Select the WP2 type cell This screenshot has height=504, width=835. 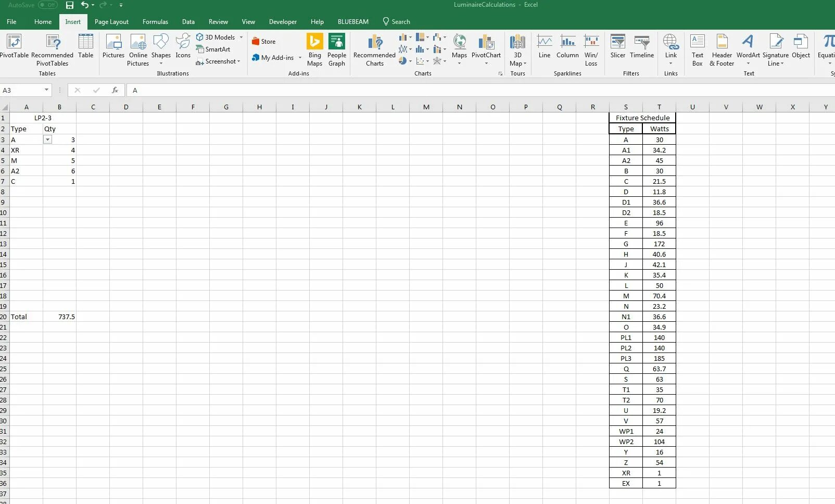tap(626, 442)
